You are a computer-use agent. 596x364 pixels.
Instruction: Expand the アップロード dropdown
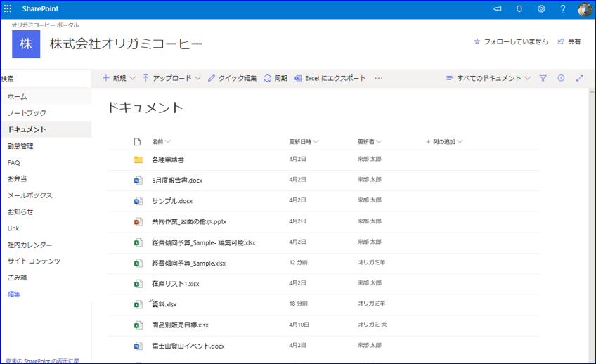197,78
